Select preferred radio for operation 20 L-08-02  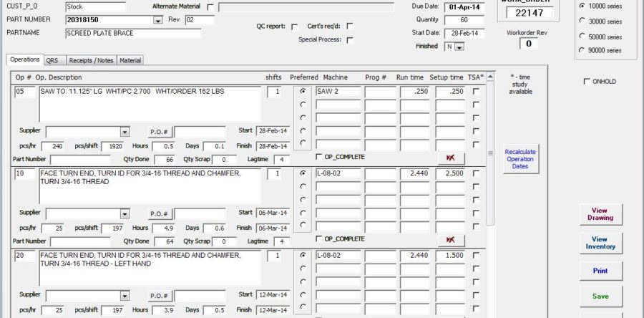[x=303, y=255]
